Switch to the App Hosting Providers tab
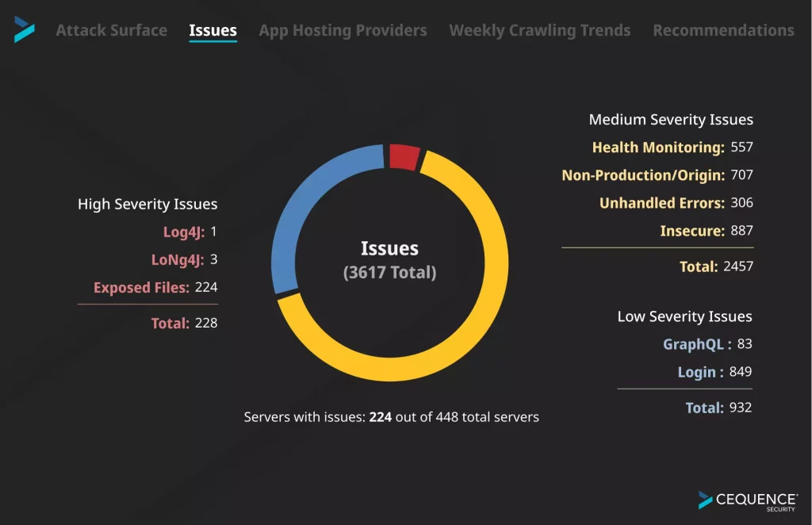812x525 pixels. (x=343, y=30)
